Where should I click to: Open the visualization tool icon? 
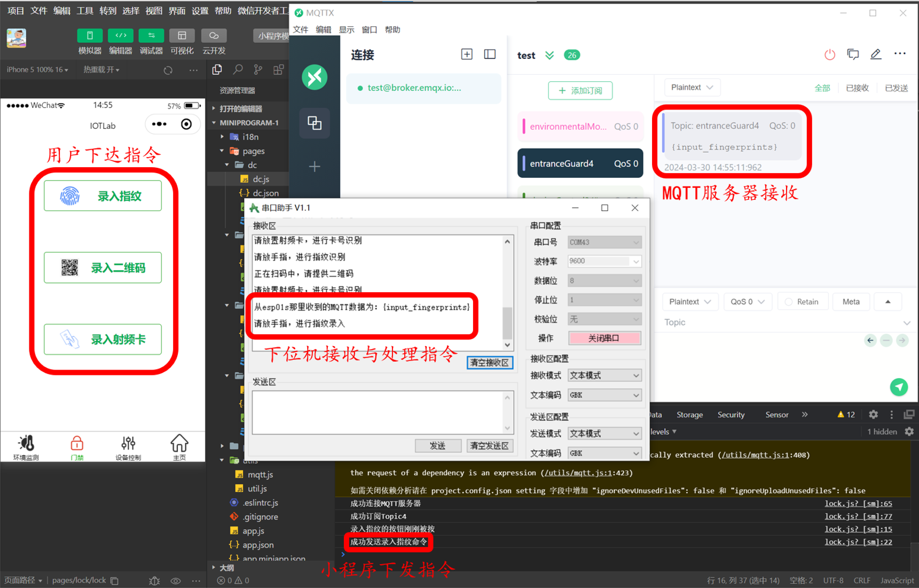[x=182, y=36]
